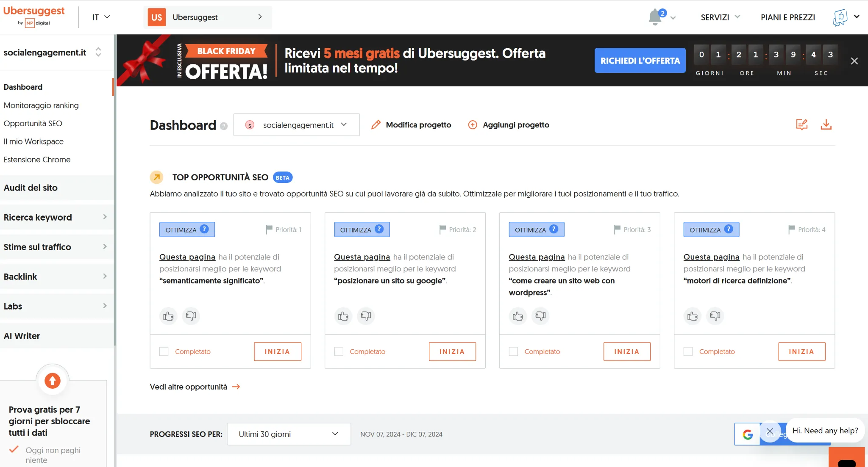
Task: Open the "Hi. Need any help?" chat
Action: (825, 430)
